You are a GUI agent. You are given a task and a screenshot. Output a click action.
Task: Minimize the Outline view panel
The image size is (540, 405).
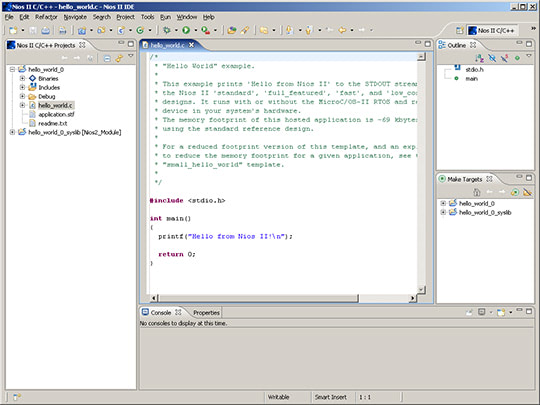click(519, 43)
